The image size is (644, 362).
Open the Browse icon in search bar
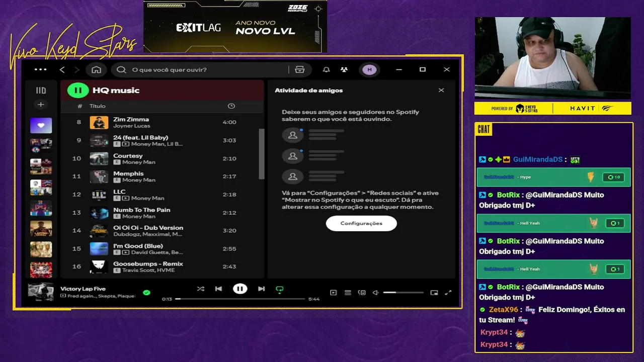tap(300, 69)
